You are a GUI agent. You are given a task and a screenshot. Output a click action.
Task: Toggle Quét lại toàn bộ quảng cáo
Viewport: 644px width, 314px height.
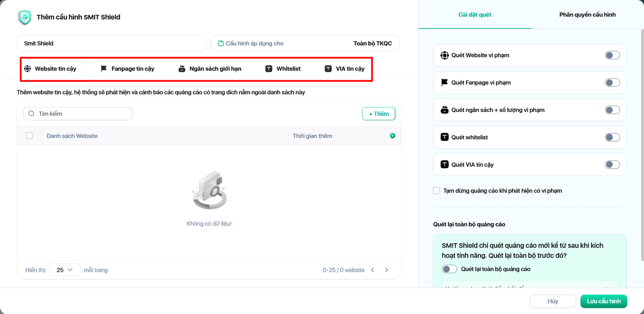pyautogui.click(x=449, y=269)
